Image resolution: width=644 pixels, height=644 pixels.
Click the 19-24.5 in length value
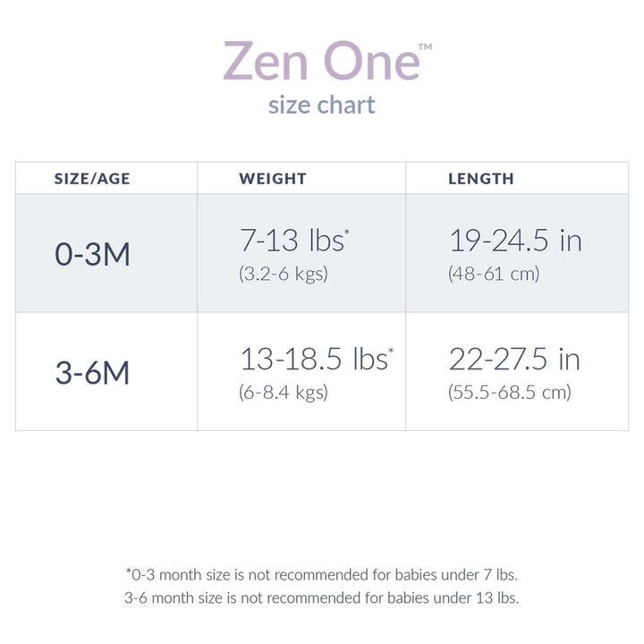point(514,241)
